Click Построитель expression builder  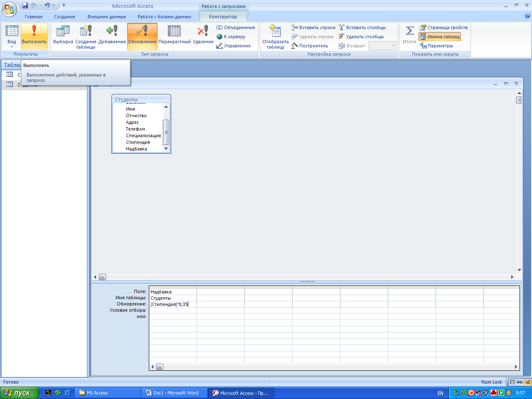(x=310, y=46)
